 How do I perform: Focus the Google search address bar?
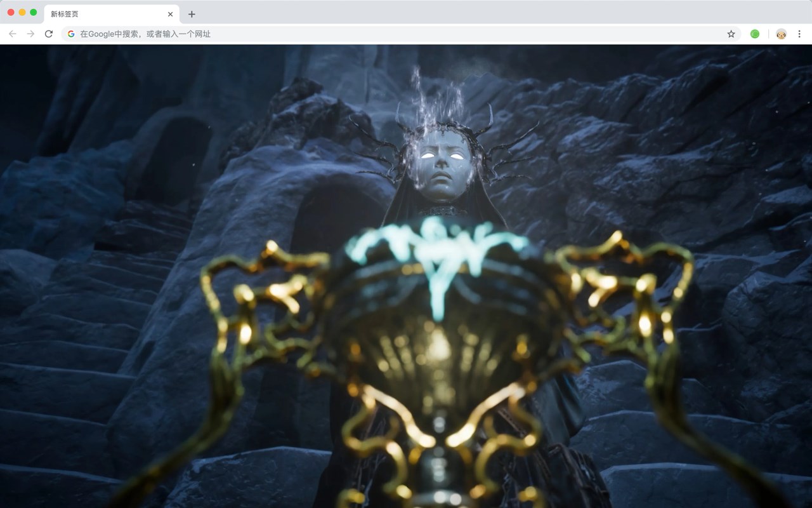point(401,34)
